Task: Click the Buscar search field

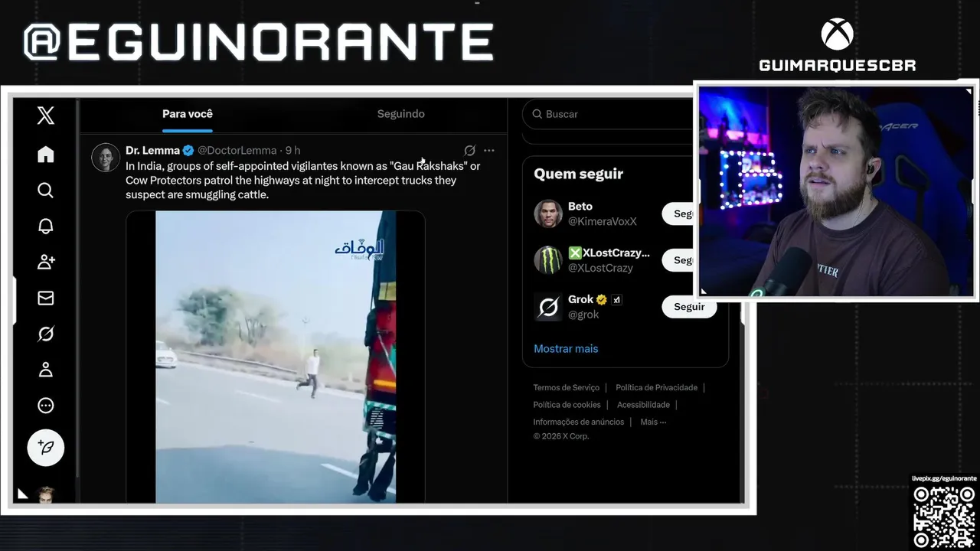Action: pos(609,114)
